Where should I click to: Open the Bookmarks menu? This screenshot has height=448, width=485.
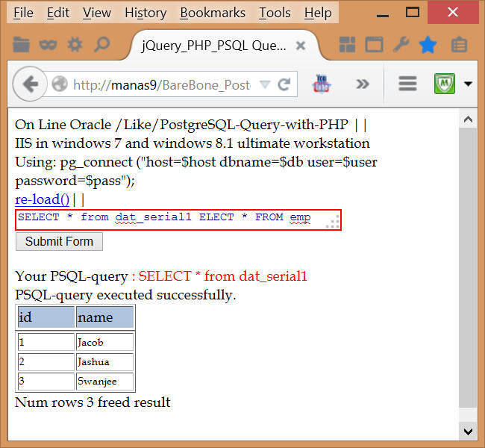pyautogui.click(x=213, y=13)
